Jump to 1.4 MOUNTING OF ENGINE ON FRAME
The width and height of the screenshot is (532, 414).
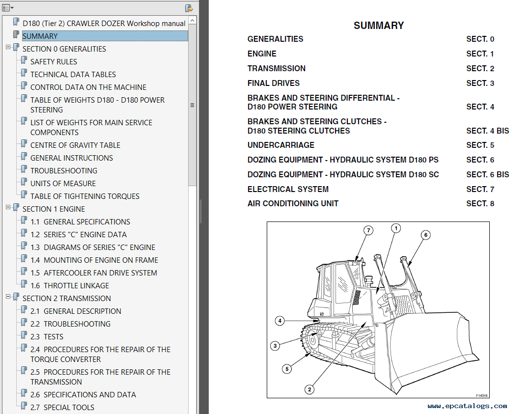[94, 260]
